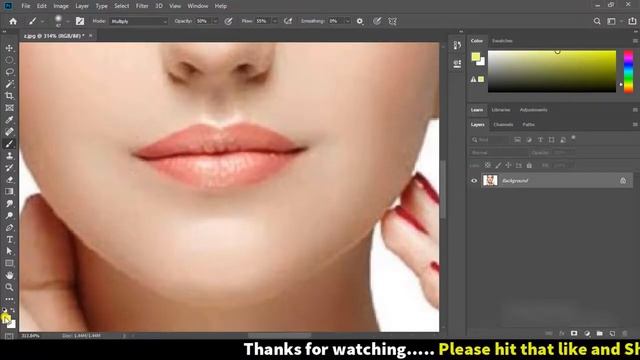Select the Dodge tool

coord(9,216)
